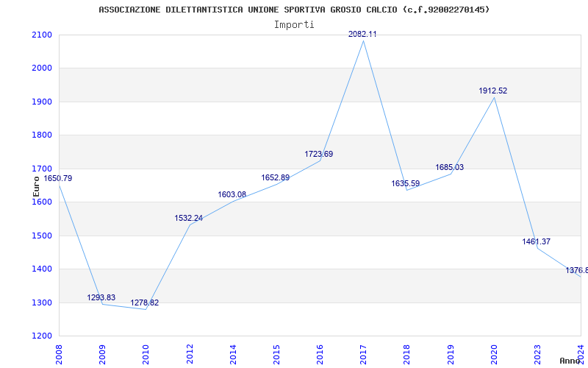This screenshot has width=588, height=368.
Task: Click the Euro axis label
Action: (36, 186)
